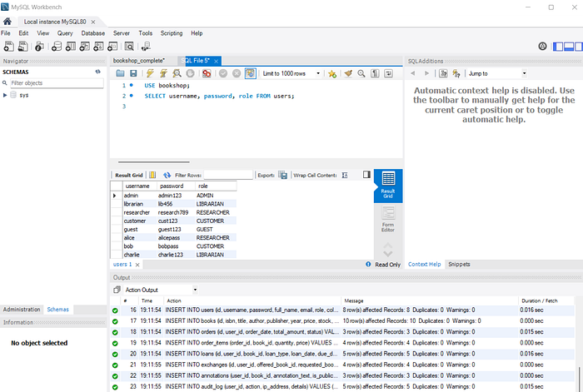Viewport: 583px width, 392px height.
Task: Open Action Output type dropdown
Action: (x=161, y=290)
